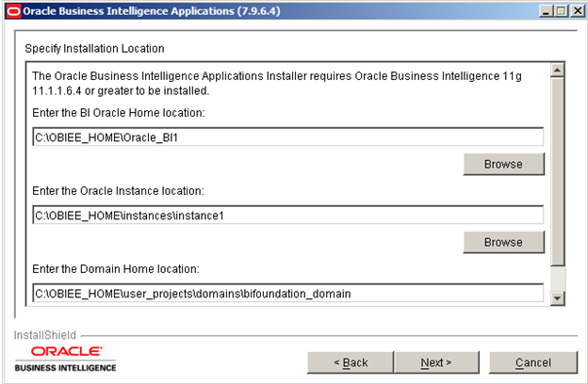Go back with the Back button
Screen dimensions: 588x384
point(351,362)
